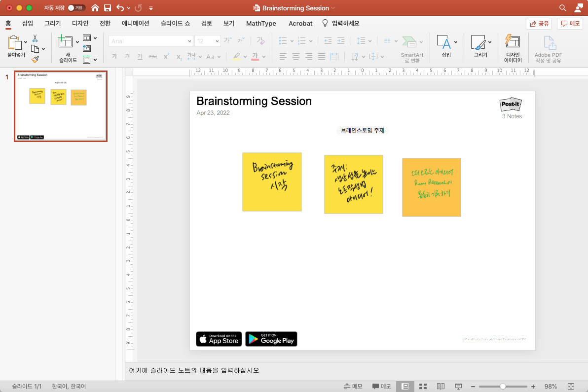Click the Home icon in title bar

click(x=95, y=8)
